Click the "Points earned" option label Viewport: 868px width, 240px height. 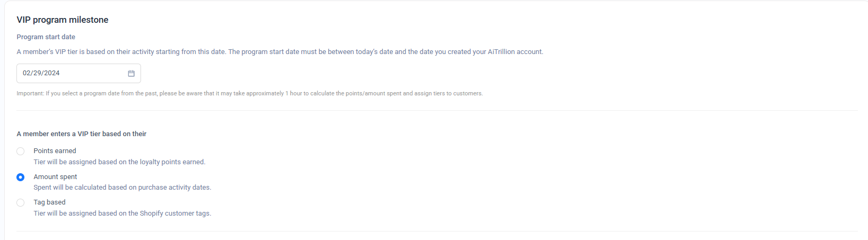pyautogui.click(x=55, y=151)
